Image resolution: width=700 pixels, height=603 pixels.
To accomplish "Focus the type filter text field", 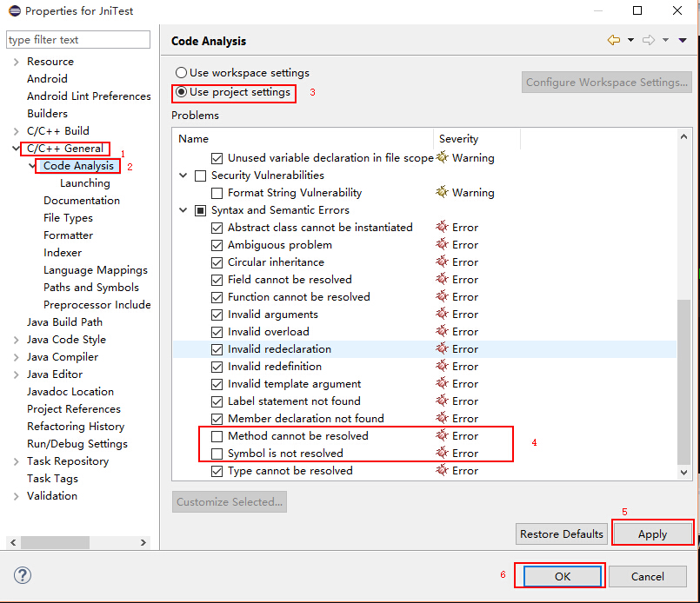I will 78,40.
